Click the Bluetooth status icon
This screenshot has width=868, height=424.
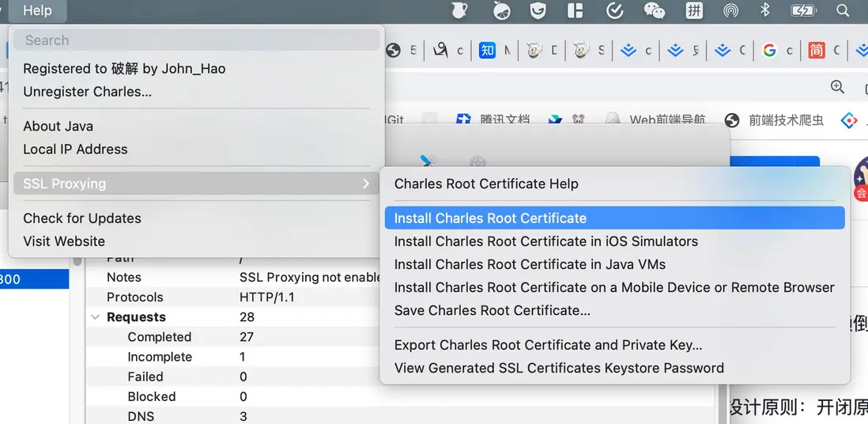pyautogui.click(x=764, y=10)
